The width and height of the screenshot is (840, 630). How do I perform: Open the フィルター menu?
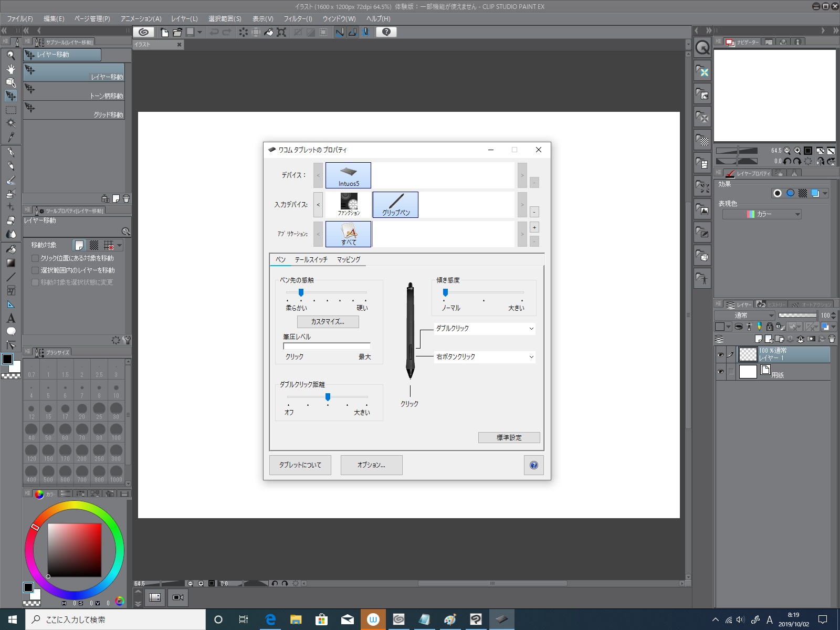(298, 18)
